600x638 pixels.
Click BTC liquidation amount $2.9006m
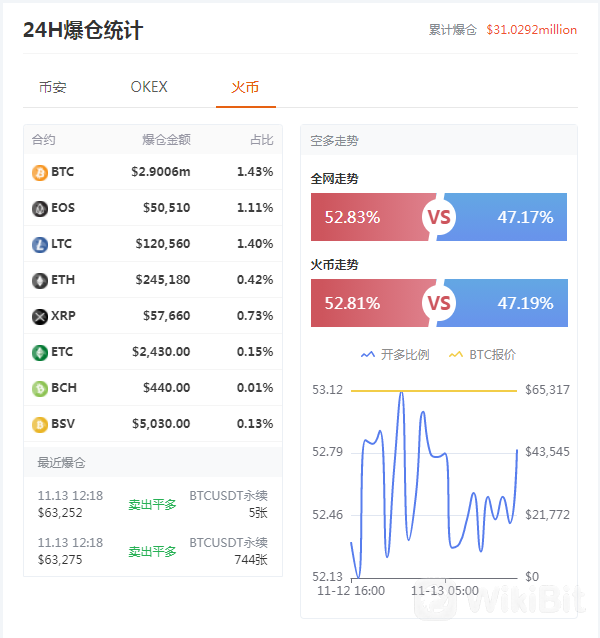161,172
